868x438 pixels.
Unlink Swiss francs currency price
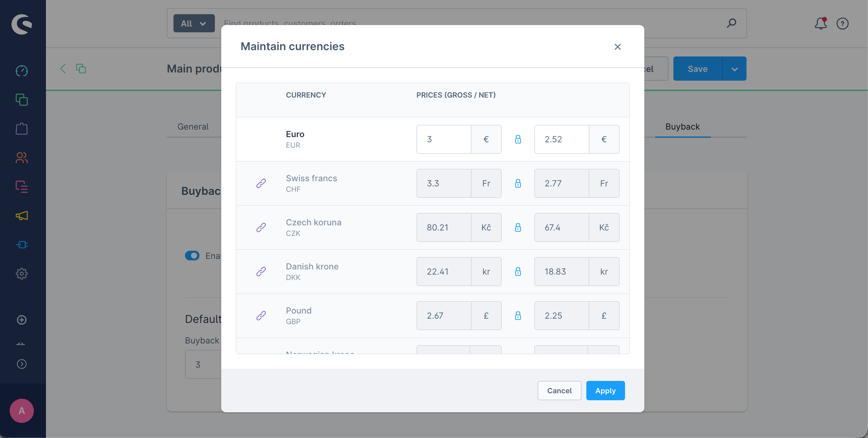pyautogui.click(x=261, y=183)
